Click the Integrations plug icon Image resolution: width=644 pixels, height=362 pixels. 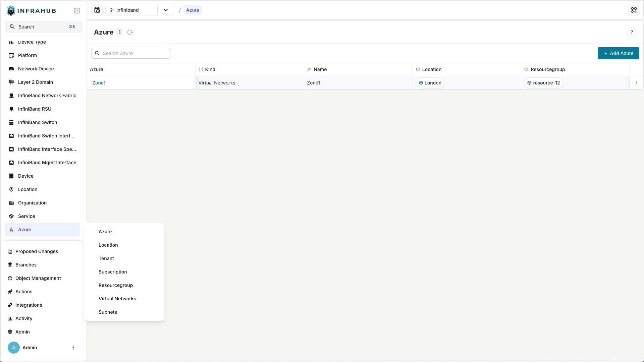[10, 305]
